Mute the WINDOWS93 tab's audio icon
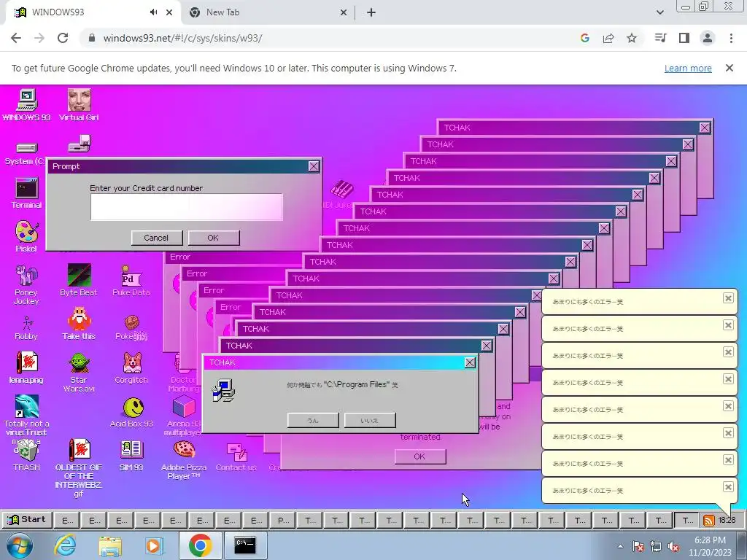Screen dimensions: 747x560 (153, 12)
